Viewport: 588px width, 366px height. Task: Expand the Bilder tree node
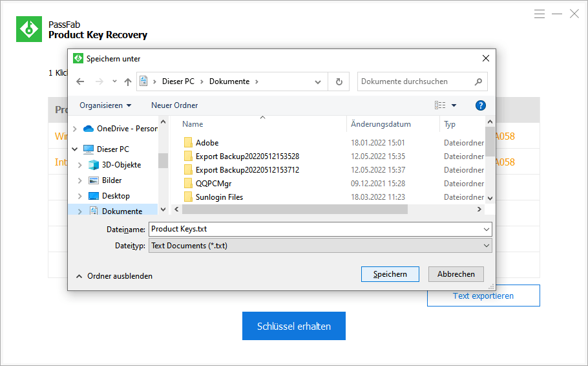click(x=79, y=180)
